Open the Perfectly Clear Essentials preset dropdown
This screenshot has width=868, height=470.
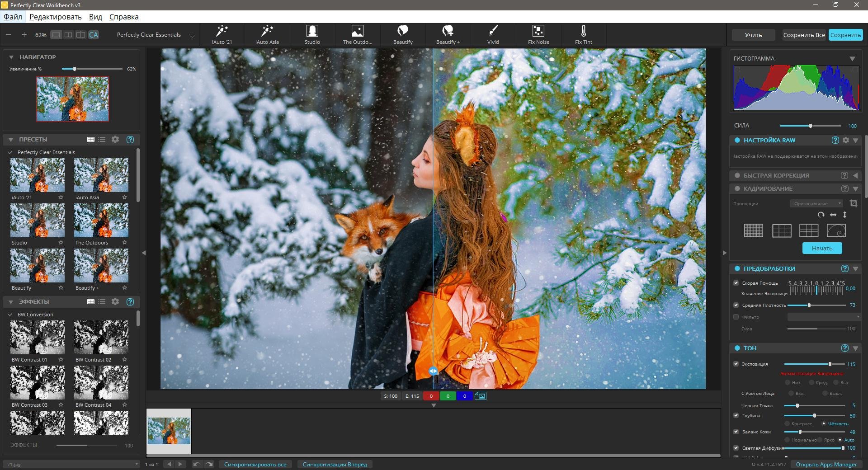point(192,35)
